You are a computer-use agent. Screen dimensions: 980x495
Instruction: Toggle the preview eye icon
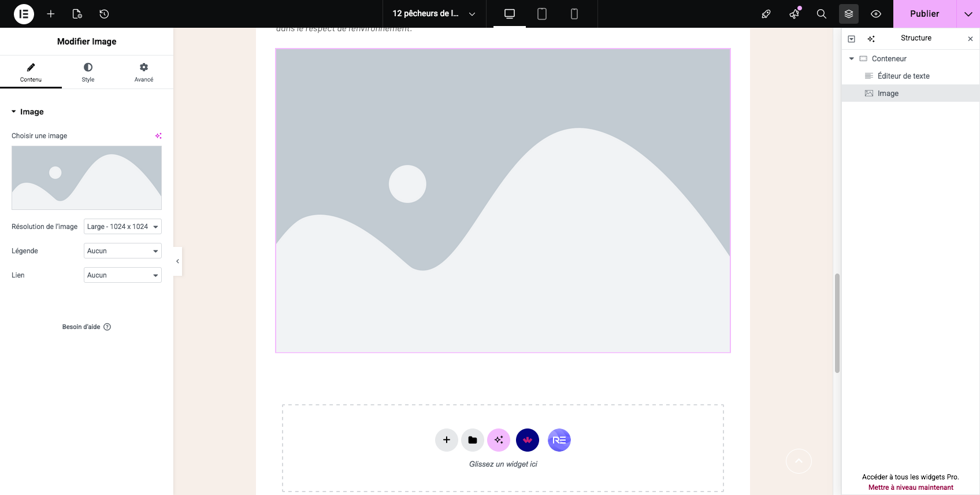(876, 14)
